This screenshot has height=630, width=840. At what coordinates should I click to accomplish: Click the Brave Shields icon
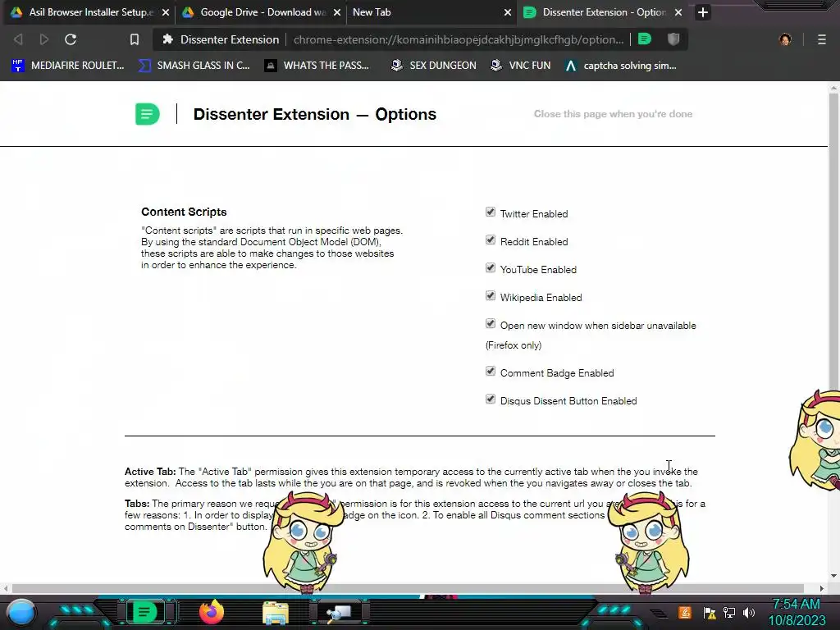tap(673, 39)
